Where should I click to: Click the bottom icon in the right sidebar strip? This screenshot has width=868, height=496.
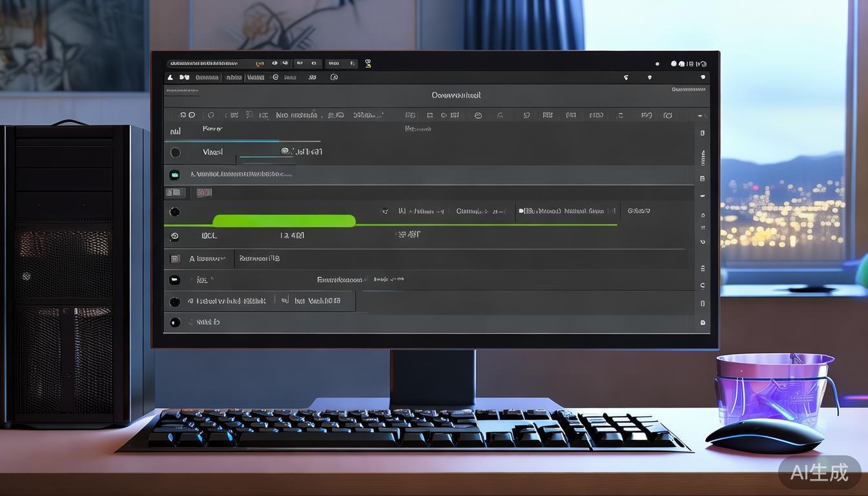[703, 322]
